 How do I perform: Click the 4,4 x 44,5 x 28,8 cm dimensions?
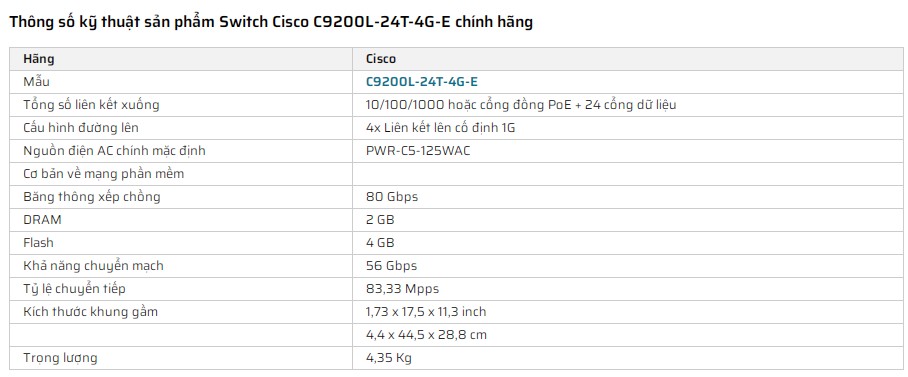coord(426,335)
